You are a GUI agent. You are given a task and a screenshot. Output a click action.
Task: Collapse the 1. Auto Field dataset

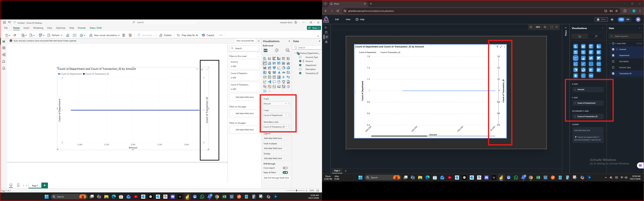tap(610, 44)
